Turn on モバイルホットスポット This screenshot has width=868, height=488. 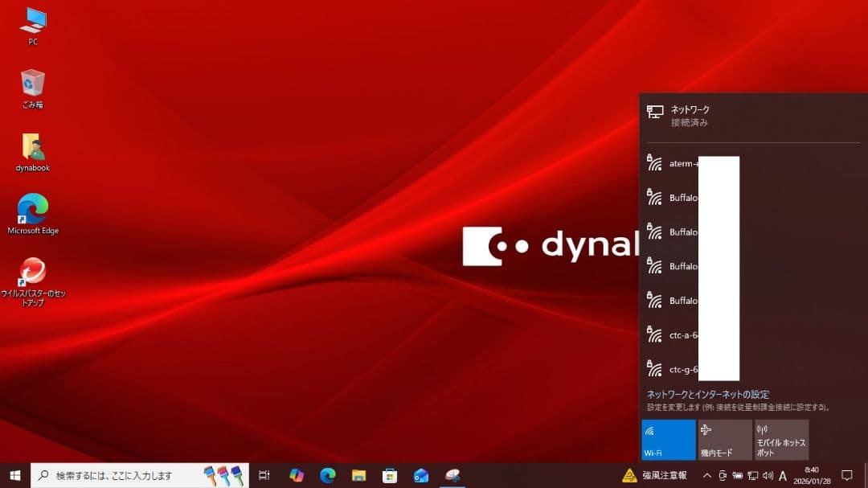point(780,440)
